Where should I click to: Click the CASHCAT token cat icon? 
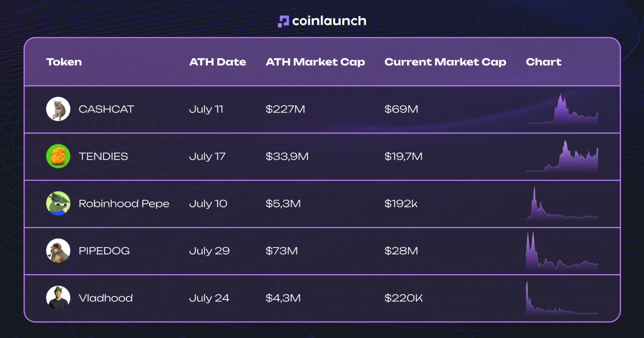click(58, 109)
